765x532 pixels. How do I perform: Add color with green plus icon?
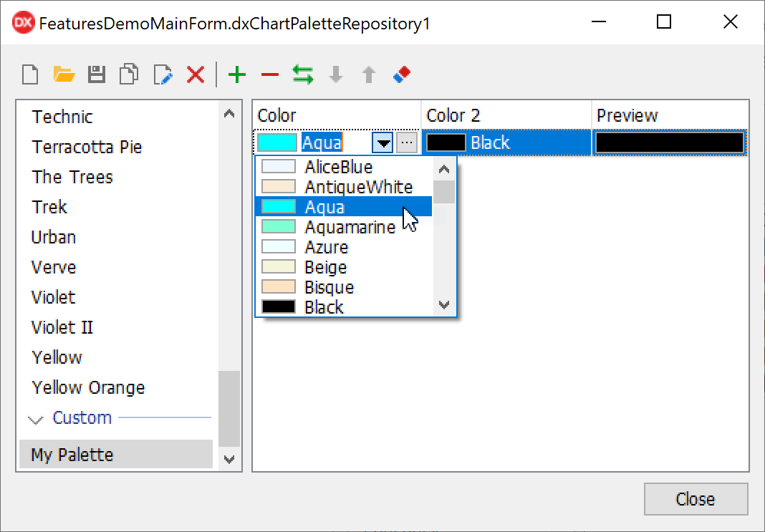236,74
